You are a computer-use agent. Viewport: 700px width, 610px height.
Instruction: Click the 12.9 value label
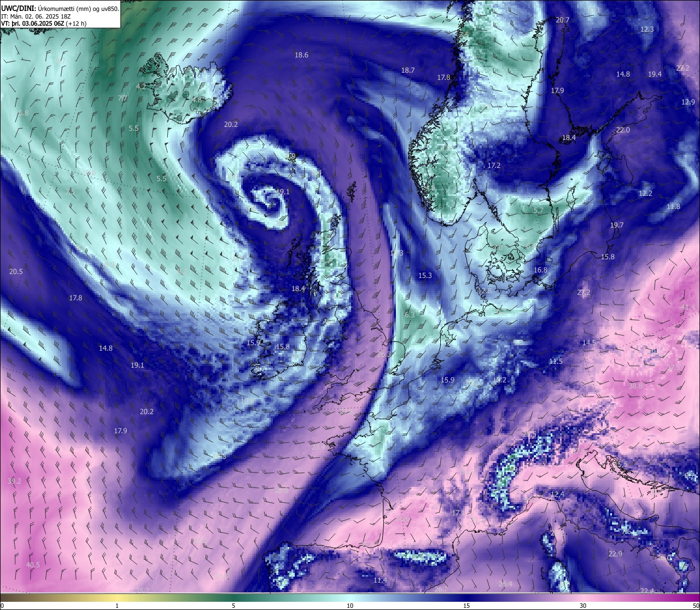click(688, 102)
